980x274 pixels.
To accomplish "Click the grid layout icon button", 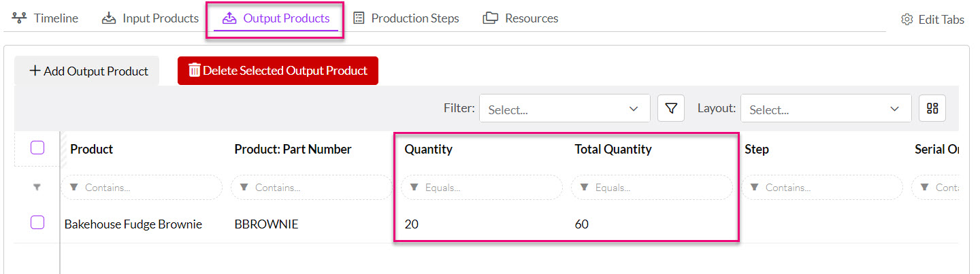I will pos(932,108).
